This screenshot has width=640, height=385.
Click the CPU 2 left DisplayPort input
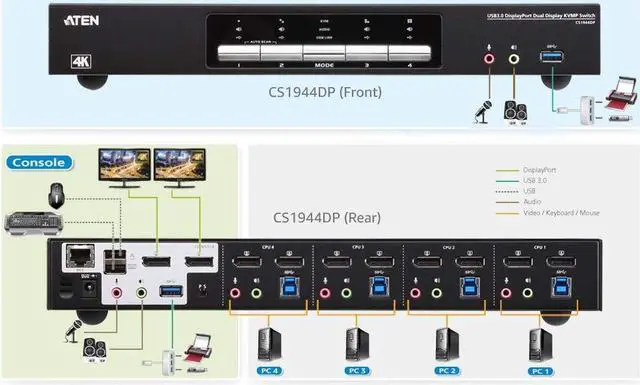pos(427,262)
